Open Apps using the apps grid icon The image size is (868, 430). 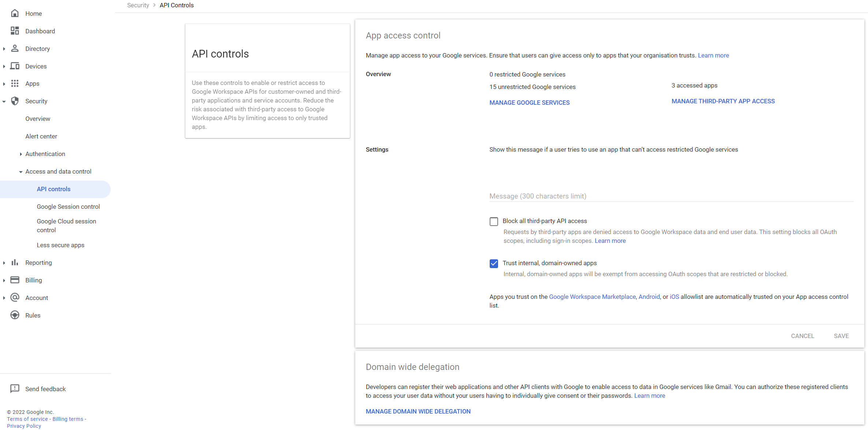pos(15,84)
